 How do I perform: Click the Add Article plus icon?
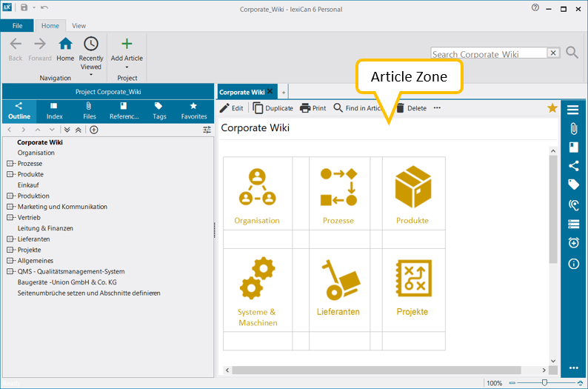[127, 44]
